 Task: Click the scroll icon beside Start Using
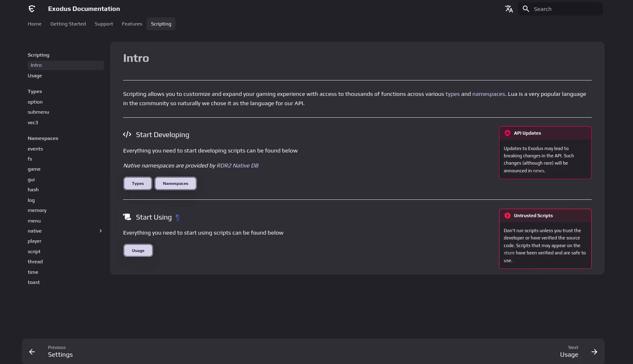[127, 217]
